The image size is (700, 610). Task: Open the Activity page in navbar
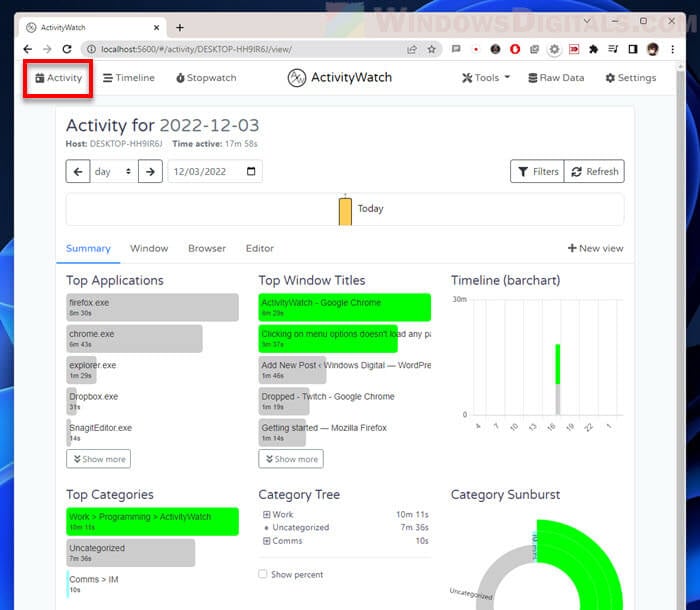(58, 78)
